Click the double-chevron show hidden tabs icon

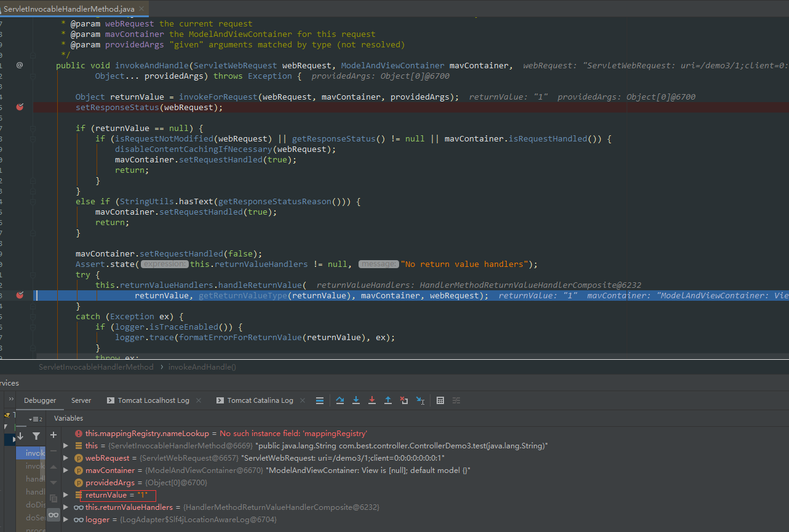coord(11,400)
